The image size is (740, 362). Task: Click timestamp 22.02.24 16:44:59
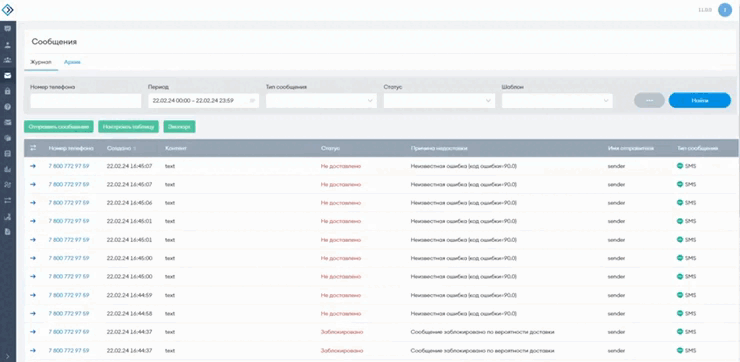(x=129, y=295)
